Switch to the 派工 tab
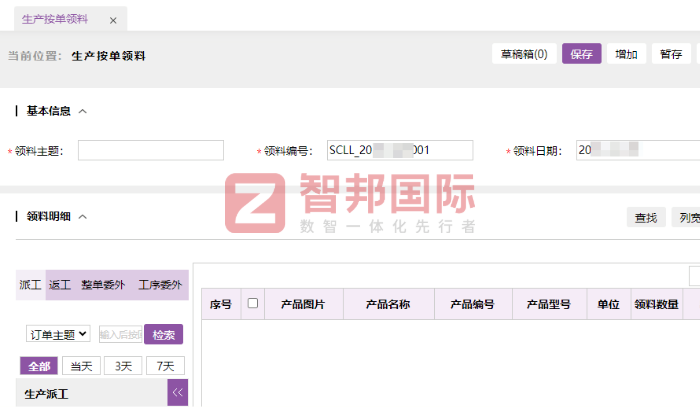This screenshot has height=407, width=700. pos(30,285)
